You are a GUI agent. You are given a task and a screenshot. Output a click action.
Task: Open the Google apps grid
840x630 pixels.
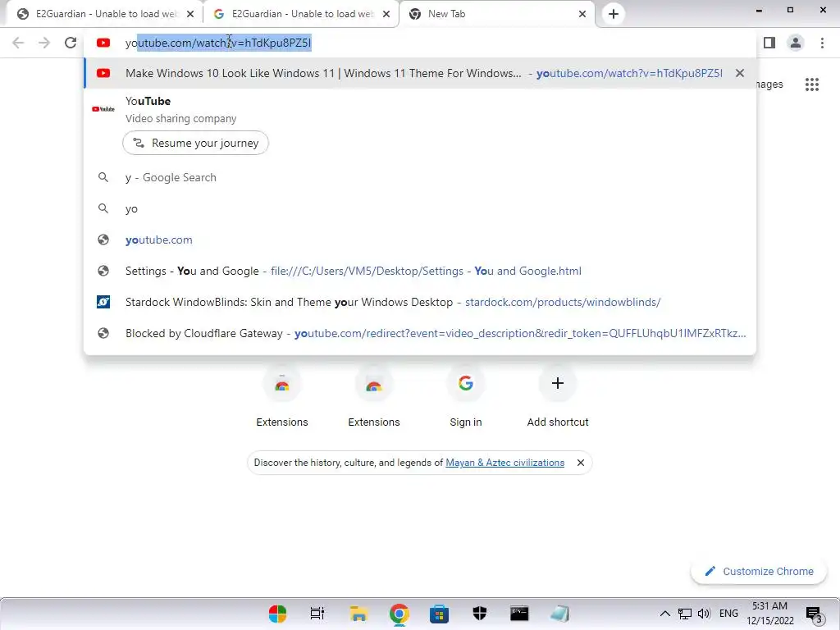click(811, 84)
